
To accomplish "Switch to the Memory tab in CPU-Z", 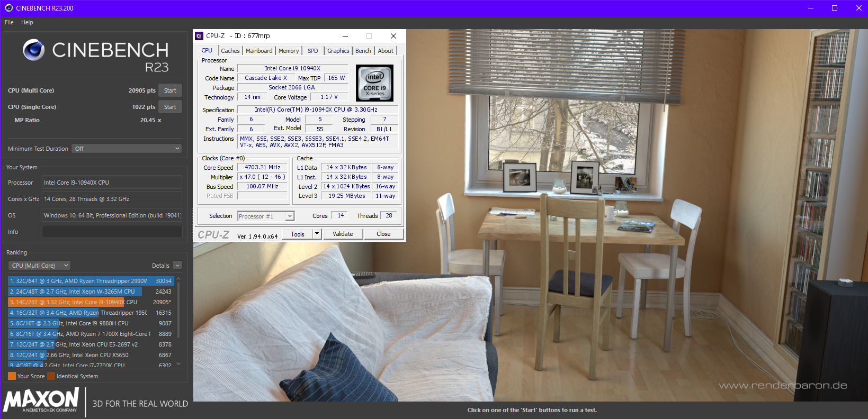I will (289, 51).
